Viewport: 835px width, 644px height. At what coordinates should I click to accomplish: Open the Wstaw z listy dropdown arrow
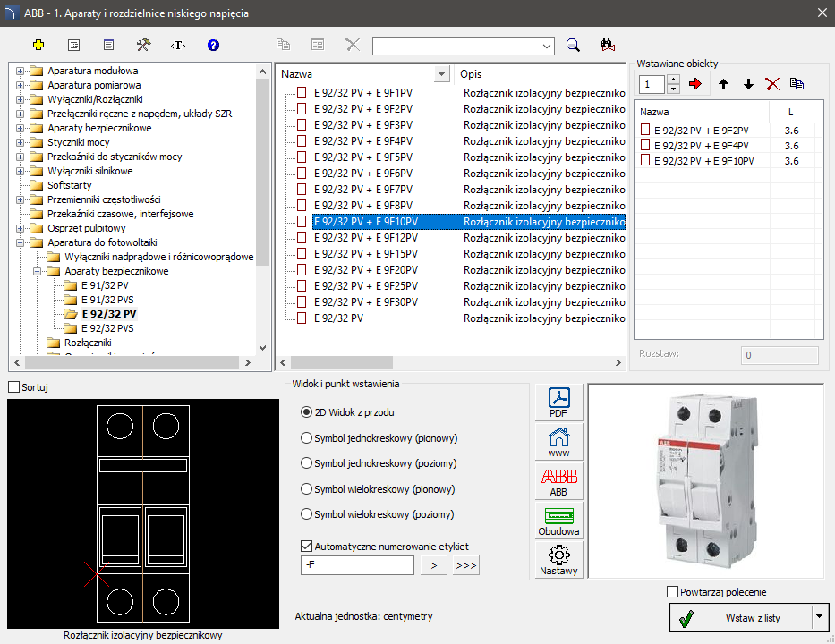819,617
